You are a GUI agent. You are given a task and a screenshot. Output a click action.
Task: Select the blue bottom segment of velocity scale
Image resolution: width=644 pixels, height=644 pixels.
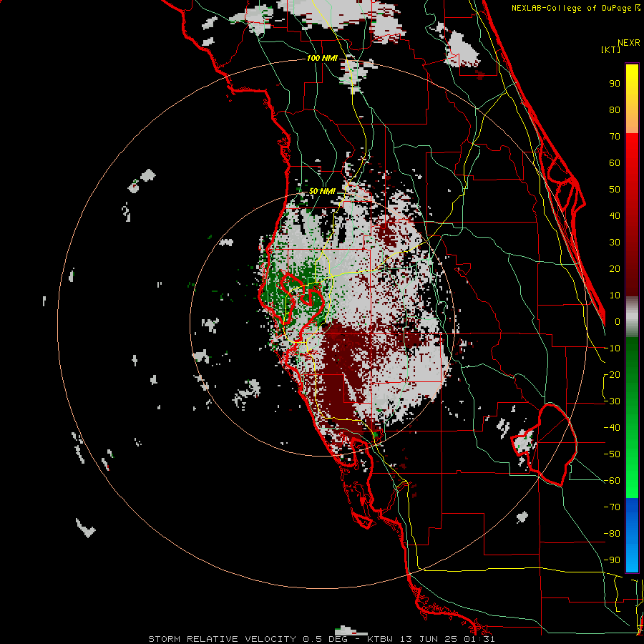(632, 535)
